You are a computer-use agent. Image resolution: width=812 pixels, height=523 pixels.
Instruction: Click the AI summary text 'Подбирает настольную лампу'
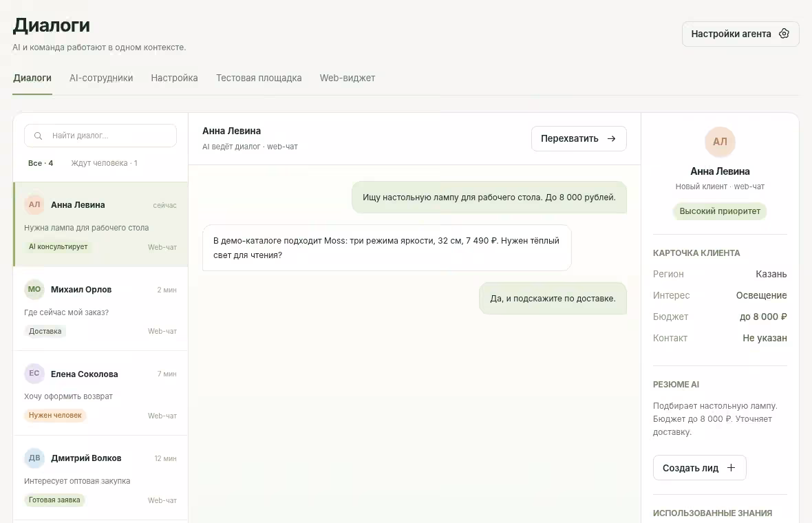(x=715, y=419)
